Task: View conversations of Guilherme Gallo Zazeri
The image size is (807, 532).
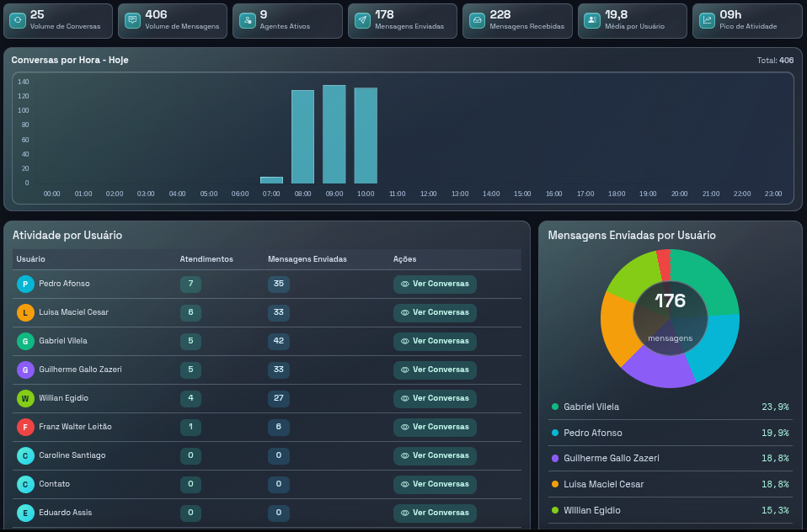Action: 435,370
